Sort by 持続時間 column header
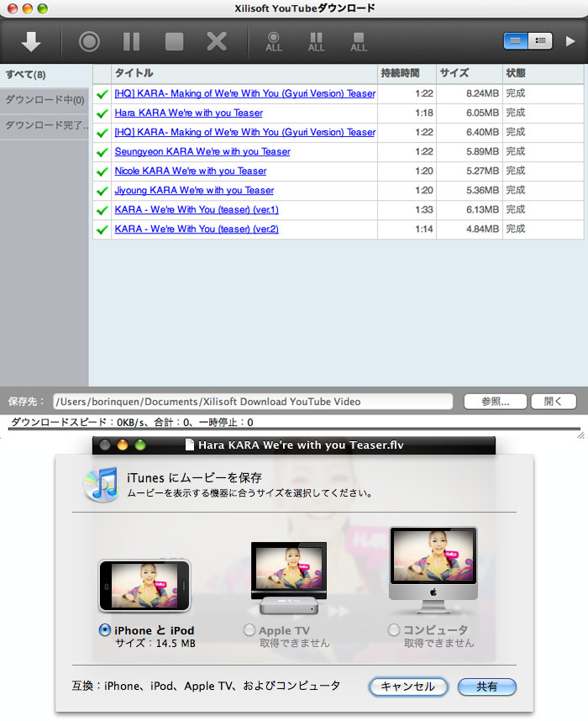 coord(407,73)
